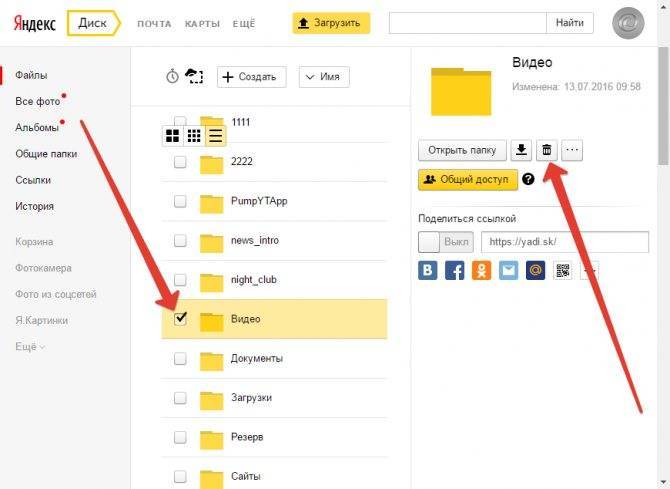The width and height of the screenshot is (670, 489).
Task: Show QR code for the link
Action: pyautogui.click(x=563, y=271)
